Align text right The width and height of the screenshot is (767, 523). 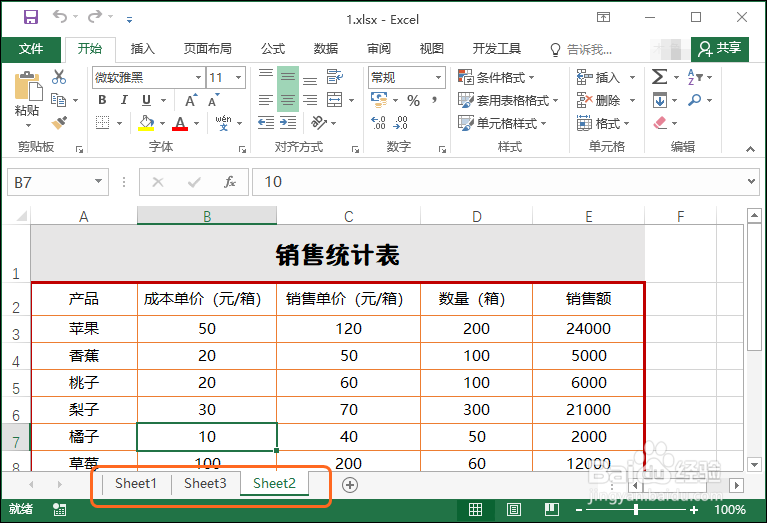[x=310, y=100]
